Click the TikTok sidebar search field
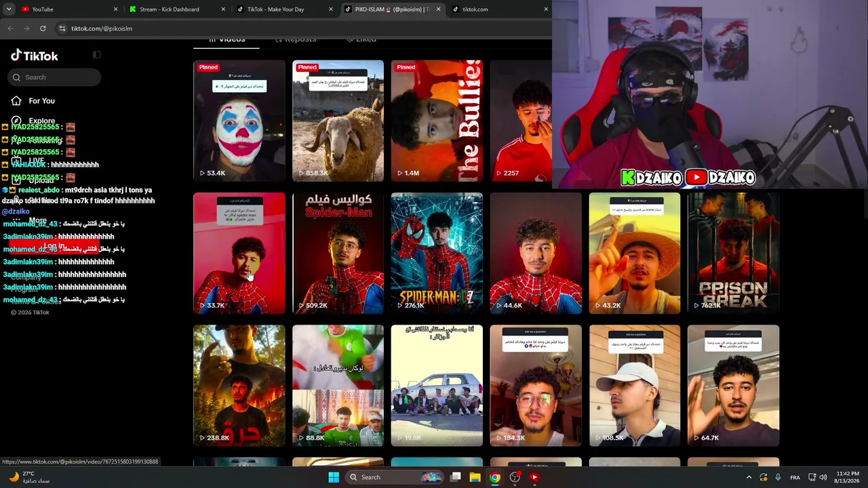 click(x=55, y=77)
